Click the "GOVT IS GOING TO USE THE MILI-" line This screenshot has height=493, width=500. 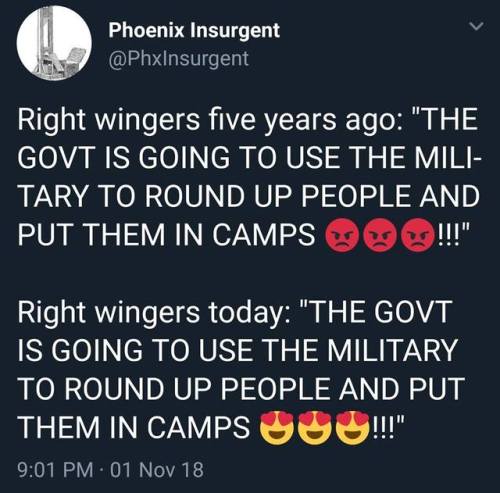click(x=249, y=158)
